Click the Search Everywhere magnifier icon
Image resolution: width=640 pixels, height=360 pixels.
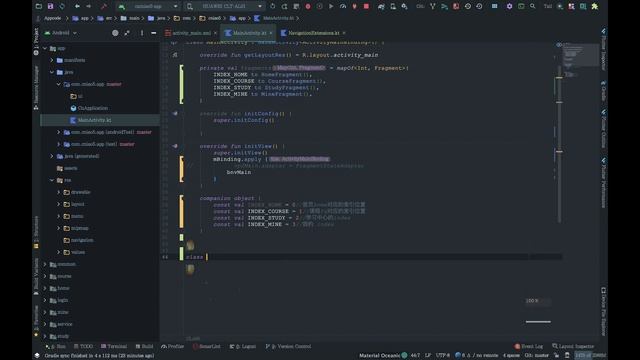[x=533, y=6]
